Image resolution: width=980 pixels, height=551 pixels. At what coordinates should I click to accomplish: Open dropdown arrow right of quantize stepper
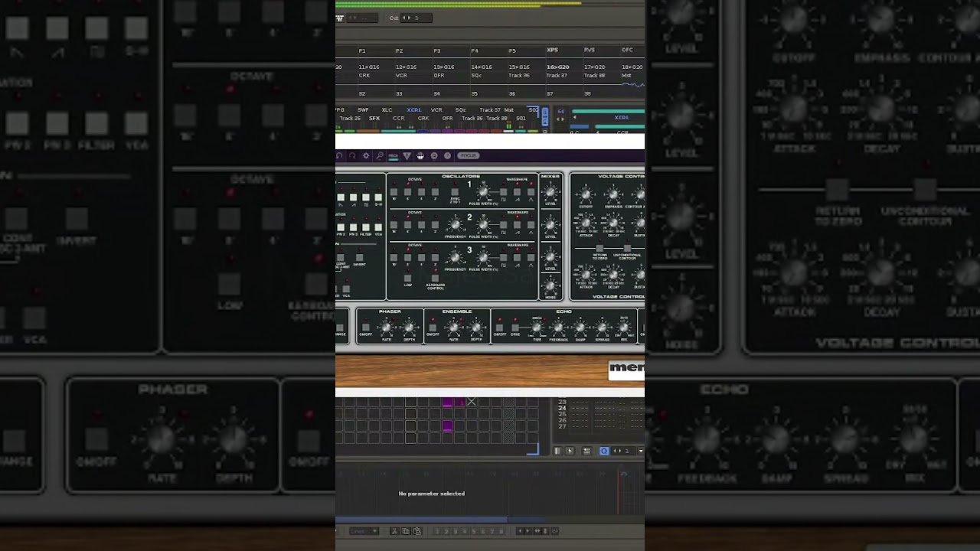click(x=641, y=451)
